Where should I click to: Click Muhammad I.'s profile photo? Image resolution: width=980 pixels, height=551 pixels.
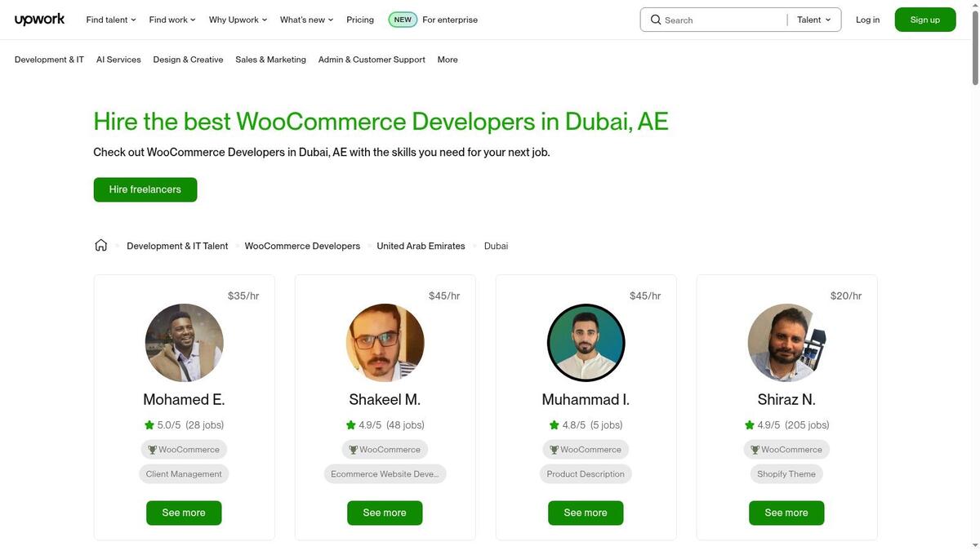[x=586, y=343]
